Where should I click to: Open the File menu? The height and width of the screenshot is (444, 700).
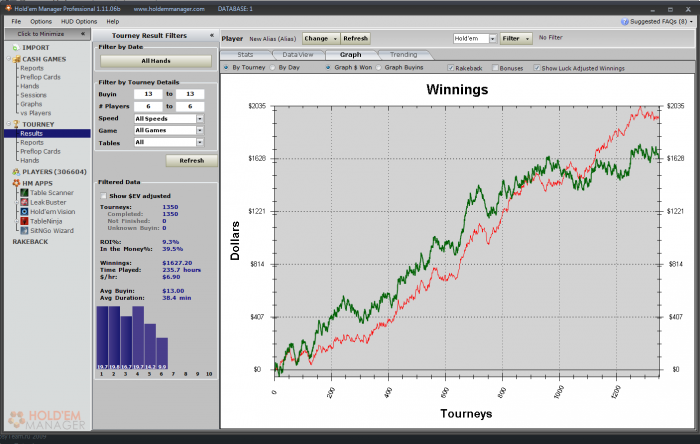pos(16,21)
